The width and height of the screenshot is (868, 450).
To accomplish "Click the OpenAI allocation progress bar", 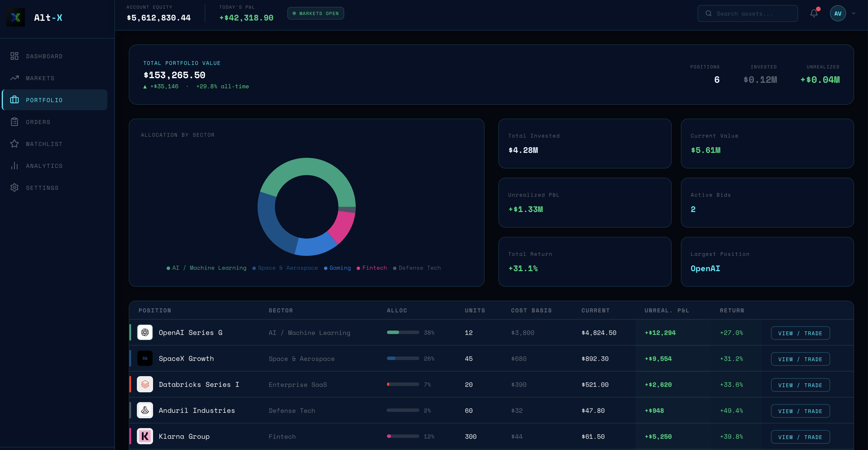I will click(403, 333).
